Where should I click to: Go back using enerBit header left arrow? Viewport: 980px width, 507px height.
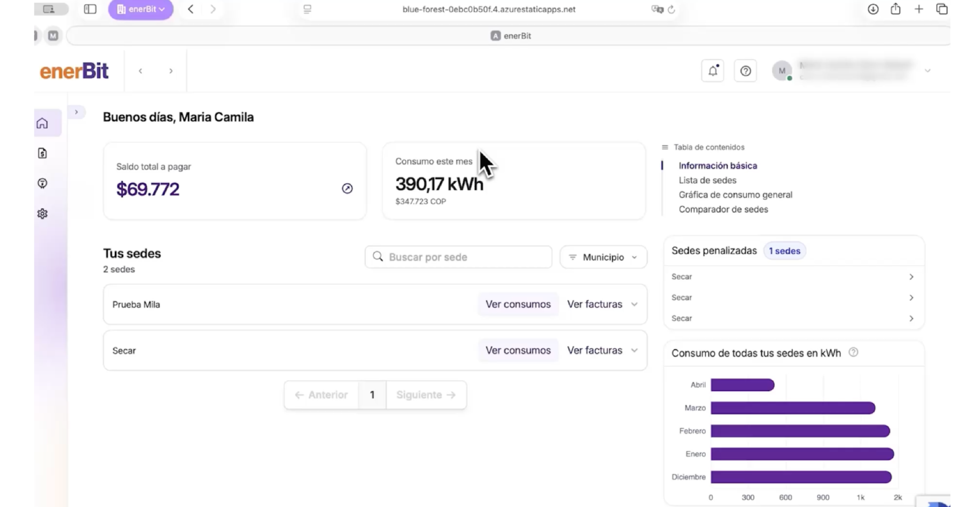tap(140, 71)
